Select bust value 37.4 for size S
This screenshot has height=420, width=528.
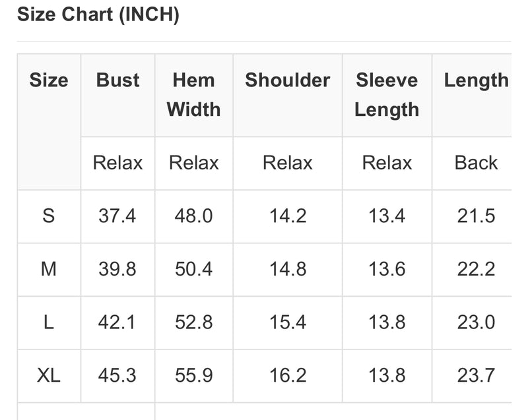coord(117,216)
